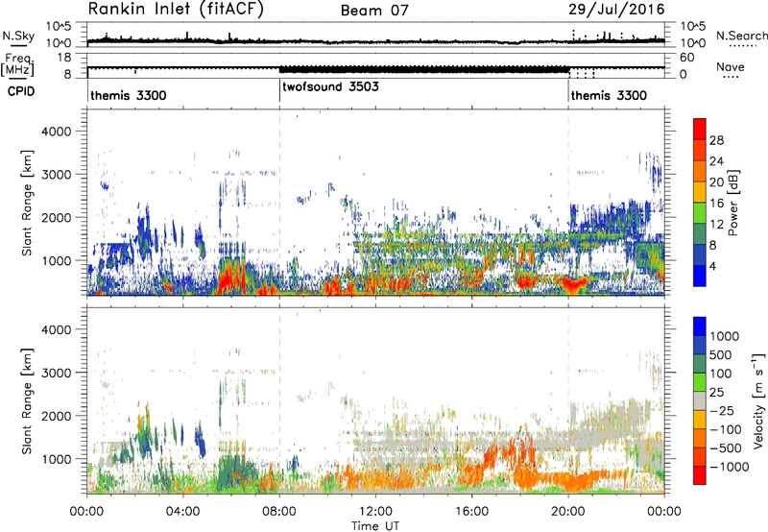Screen dimensions: 768x532
Task: Click the '28' tick on the power colorbar
Action: click(x=716, y=140)
